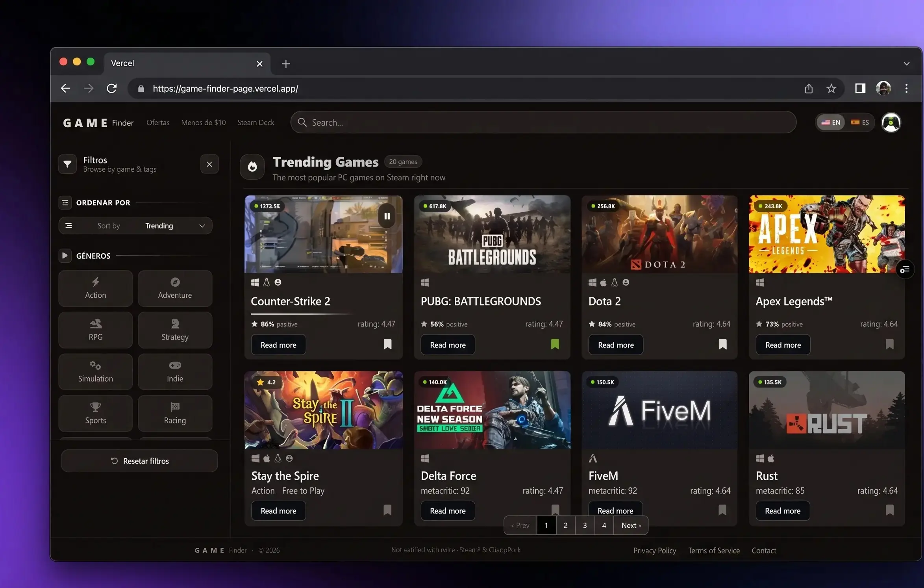Viewport: 924px width, 588px height.
Task: Read more about Dota 2
Action: [616, 345]
